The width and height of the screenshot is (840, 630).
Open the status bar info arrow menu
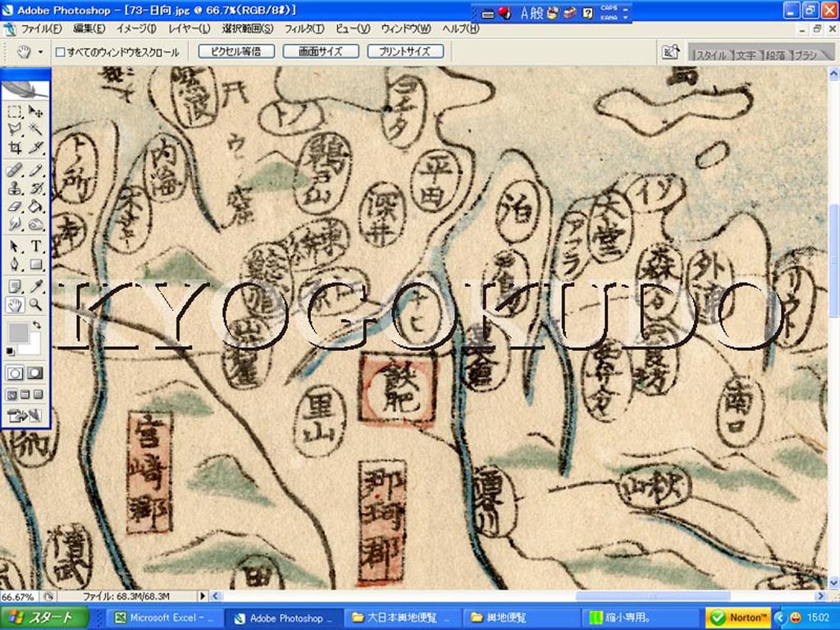[x=203, y=596]
